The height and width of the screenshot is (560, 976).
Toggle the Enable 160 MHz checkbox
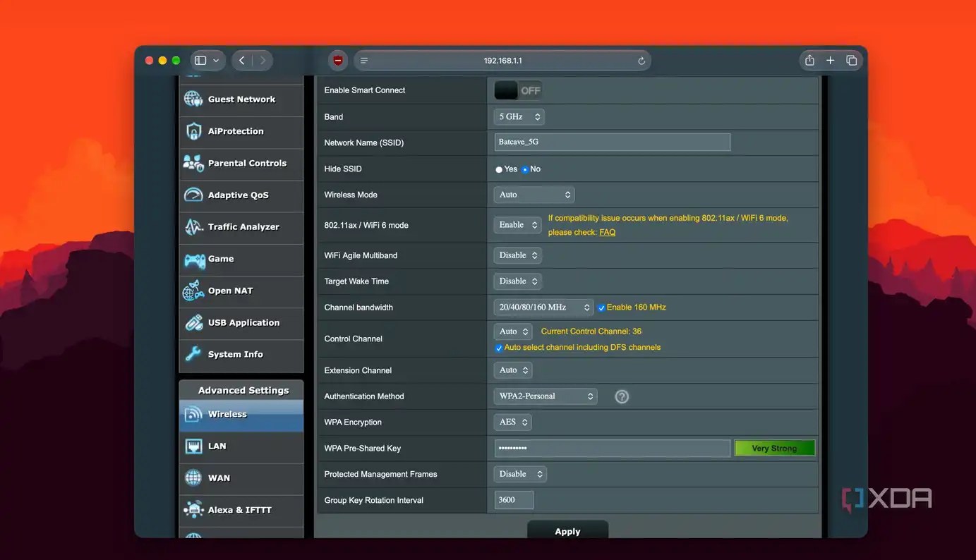(x=601, y=308)
